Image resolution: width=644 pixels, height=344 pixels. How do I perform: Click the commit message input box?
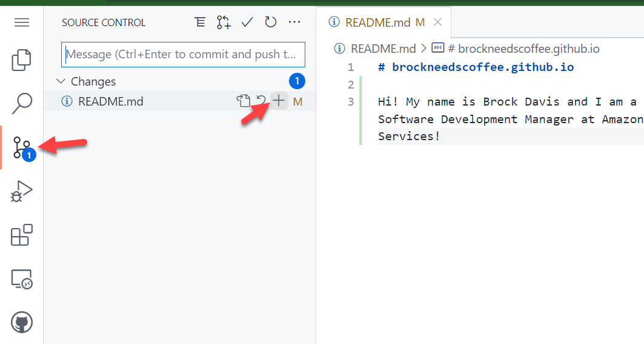pos(183,55)
